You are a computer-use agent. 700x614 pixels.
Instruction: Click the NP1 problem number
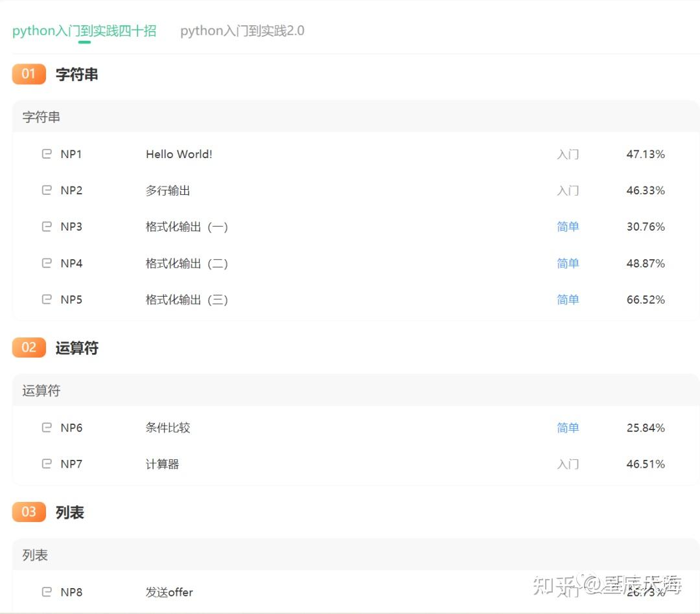pyautogui.click(x=71, y=154)
